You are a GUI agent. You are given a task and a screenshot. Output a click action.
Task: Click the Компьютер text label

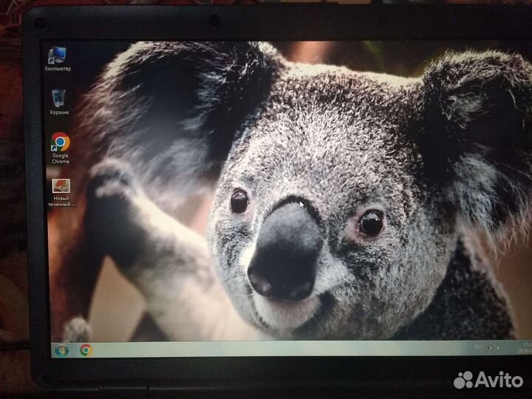(58, 69)
